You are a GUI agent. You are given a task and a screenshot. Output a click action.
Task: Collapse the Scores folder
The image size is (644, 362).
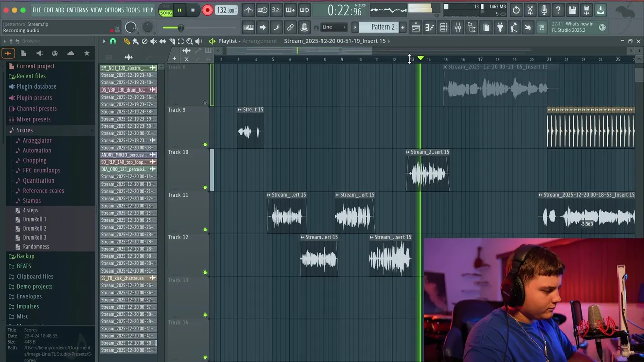click(x=24, y=130)
